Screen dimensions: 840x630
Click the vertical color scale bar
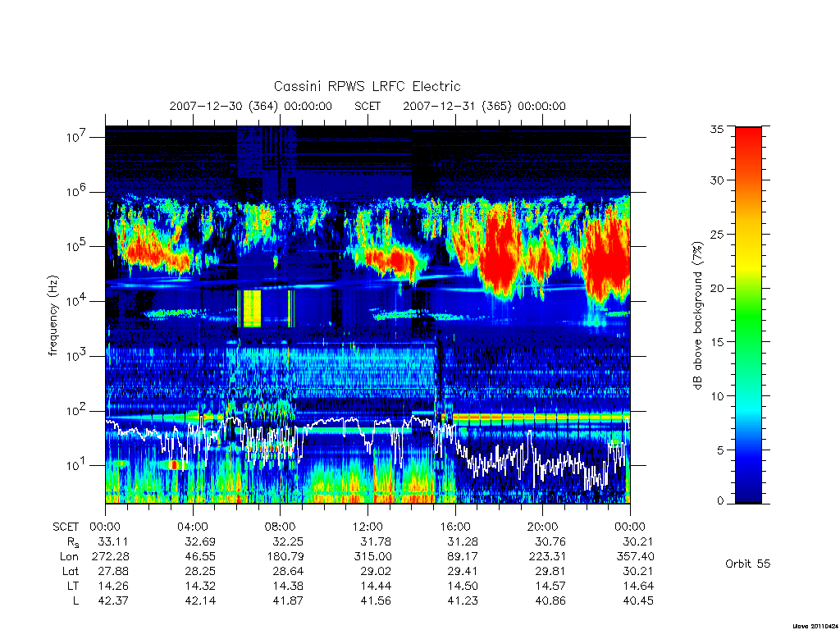pyautogui.click(x=748, y=315)
